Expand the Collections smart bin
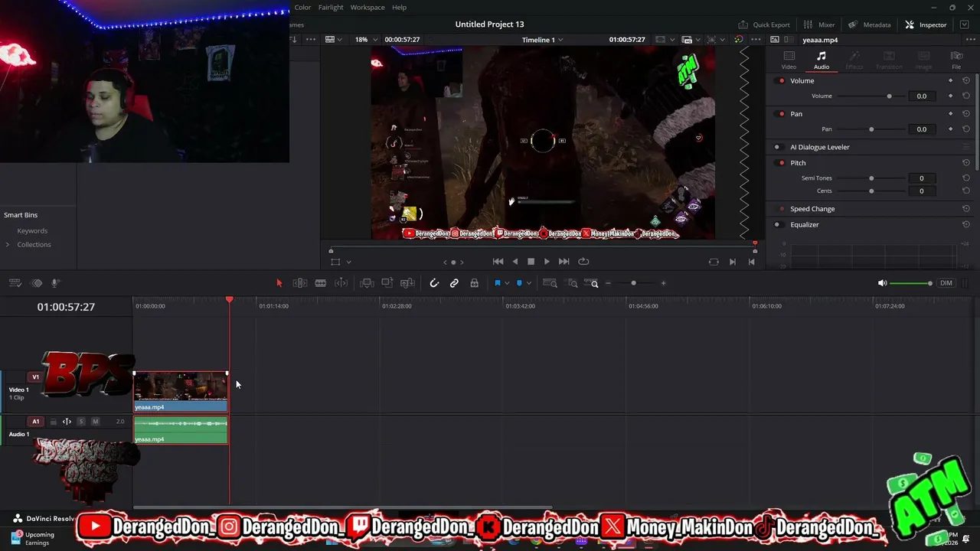 (8, 245)
